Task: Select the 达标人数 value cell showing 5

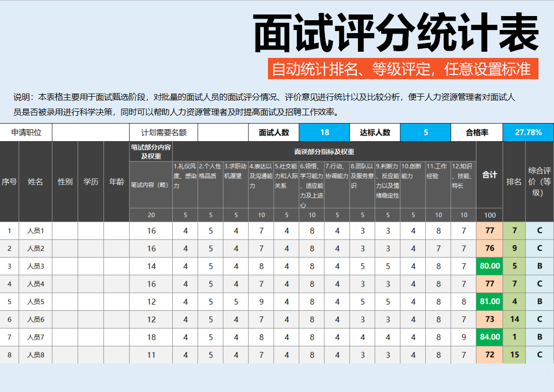Action: click(426, 132)
